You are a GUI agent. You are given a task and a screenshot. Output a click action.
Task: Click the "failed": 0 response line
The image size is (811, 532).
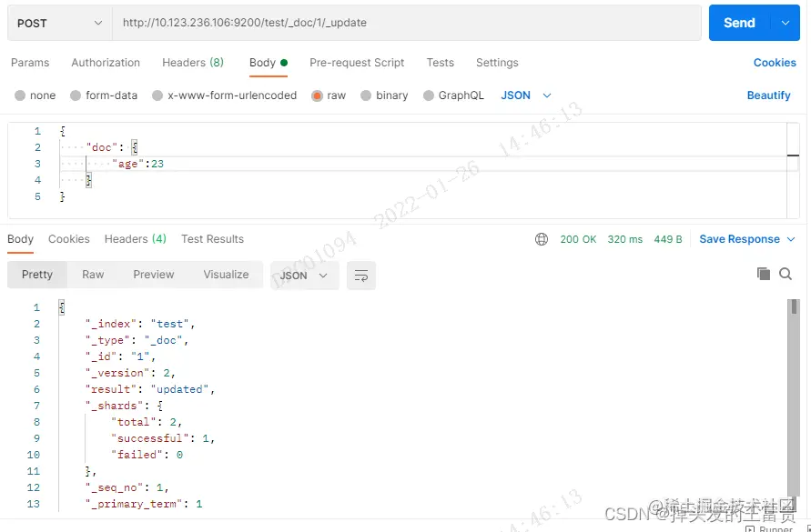point(147,455)
